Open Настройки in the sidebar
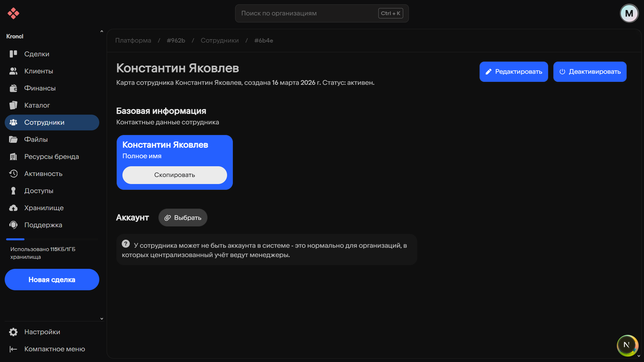 [42, 332]
